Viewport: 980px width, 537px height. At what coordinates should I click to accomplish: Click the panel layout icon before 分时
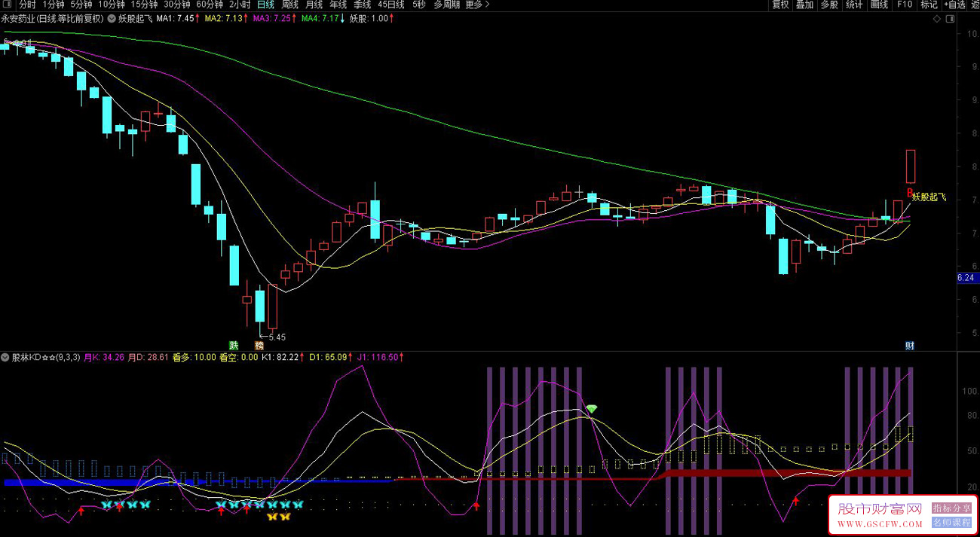coord(7,5)
